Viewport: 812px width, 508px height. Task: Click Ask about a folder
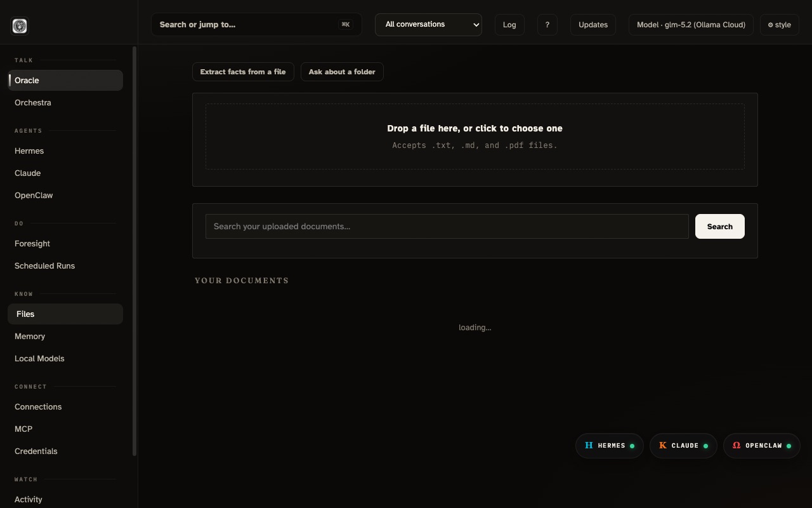point(342,72)
